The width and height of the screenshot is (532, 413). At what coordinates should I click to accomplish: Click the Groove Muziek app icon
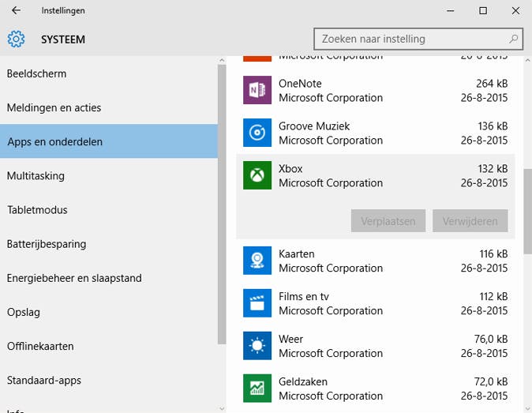(257, 133)
